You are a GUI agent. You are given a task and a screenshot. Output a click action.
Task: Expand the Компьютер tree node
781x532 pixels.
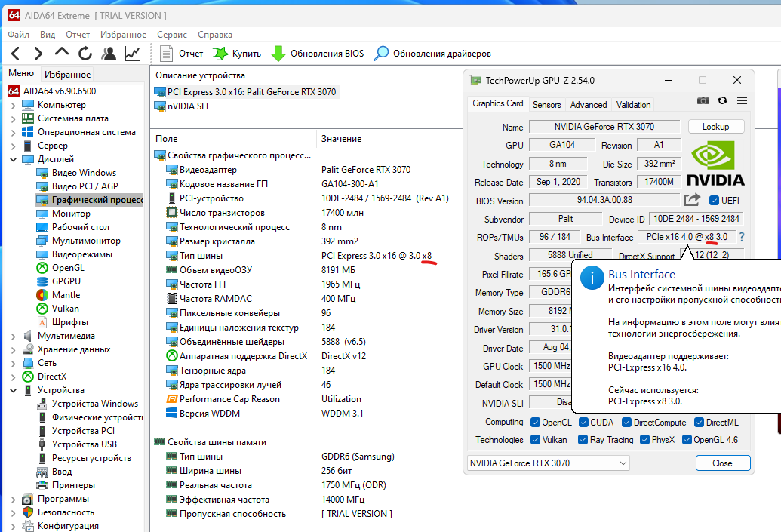pos(14,105)
